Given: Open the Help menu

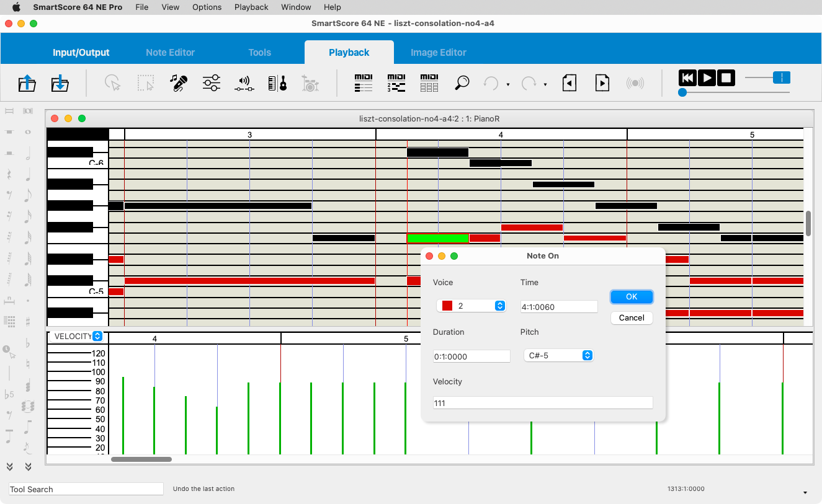Looking at the screenshot, I should click(333, 7).
